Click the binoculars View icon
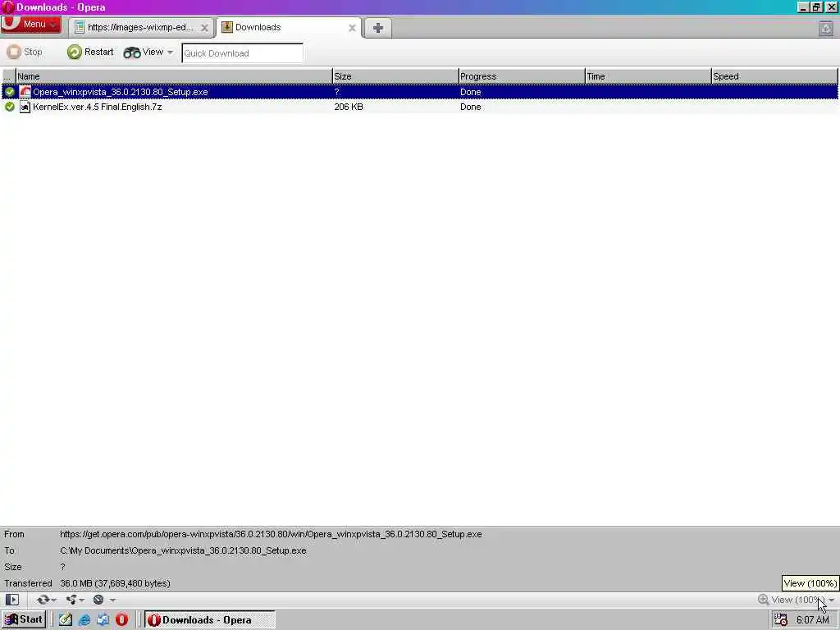 click(132, 52)
